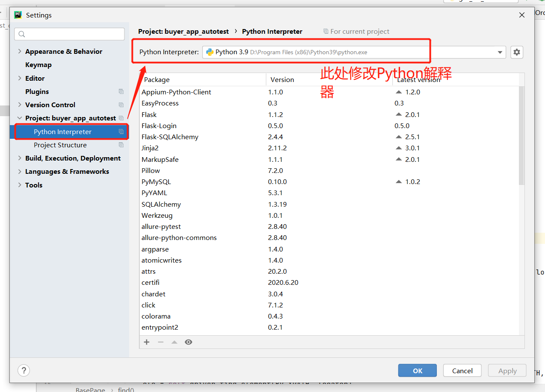Screen dimensions: 545x392
Task: Click the Python logo in interpreter field
Action: (210, 52)
